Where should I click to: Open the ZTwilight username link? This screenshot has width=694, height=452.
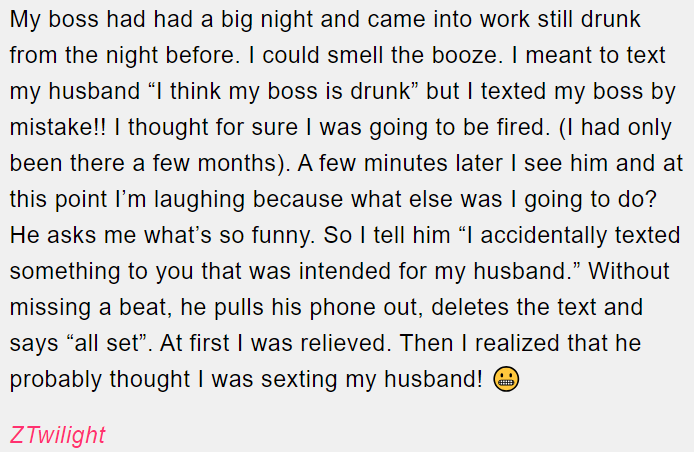pos(57,435)
